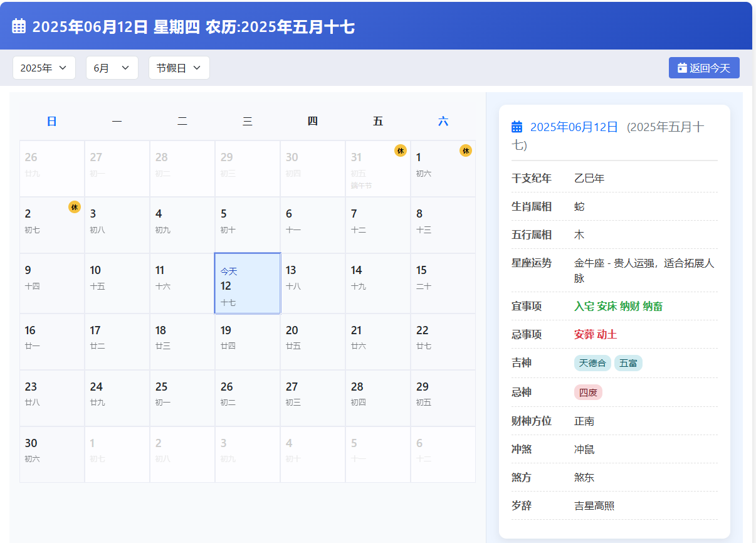Select today's cell, June 12
This screenshot has height=543, width=756.
pyautogui.click(x=248, y=283)
